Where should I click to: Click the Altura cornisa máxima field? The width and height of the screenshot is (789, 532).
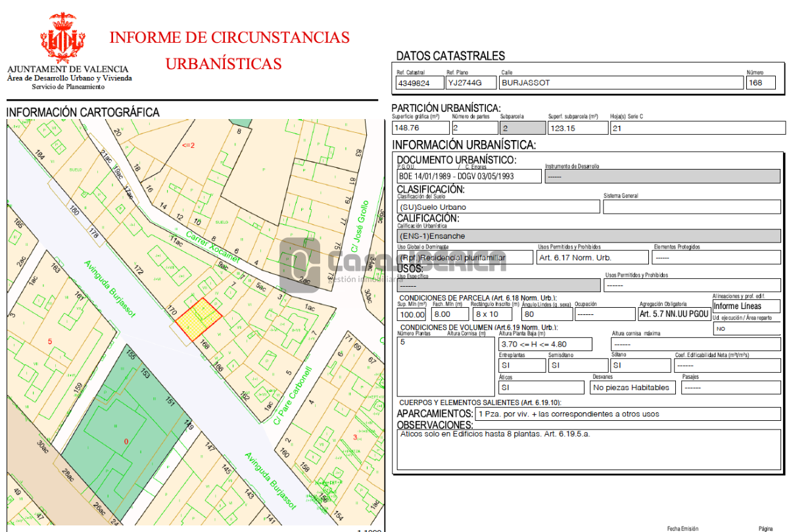(696, 344)
